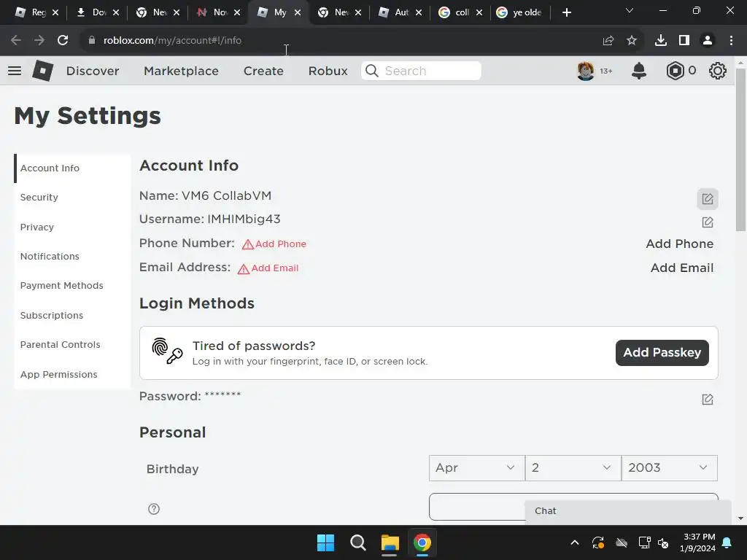747x560 pixels.
Task: Open the birthday year dropdown showing 2003
Action: coord(670,468)
